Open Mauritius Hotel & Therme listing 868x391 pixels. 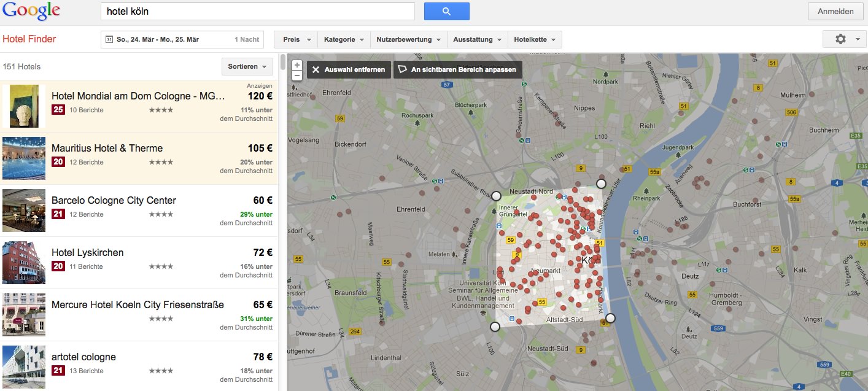[107, 148]
